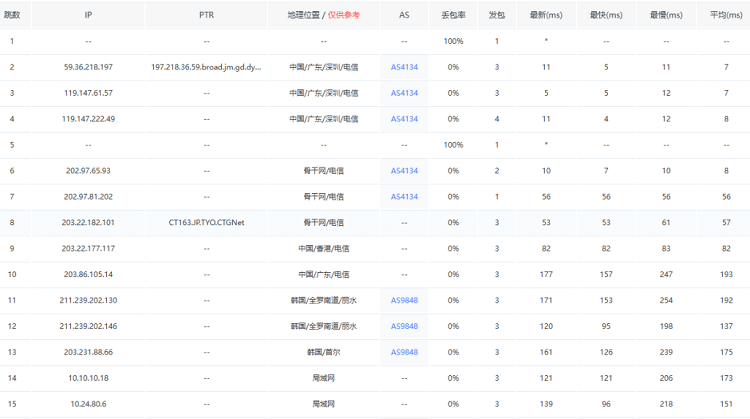Open the AS4134 link for 202.97.65.93
Screen dimensions: 750x419
[x=404, y=171]
